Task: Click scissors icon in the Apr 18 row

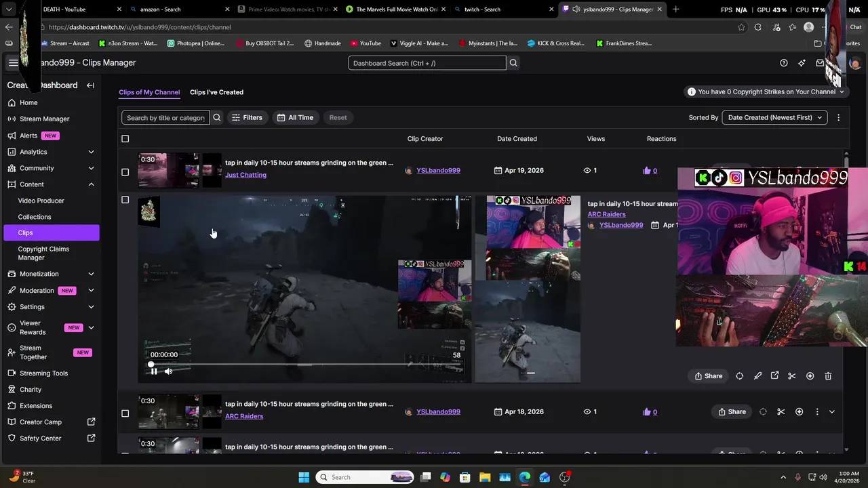Action: point(781,411)
